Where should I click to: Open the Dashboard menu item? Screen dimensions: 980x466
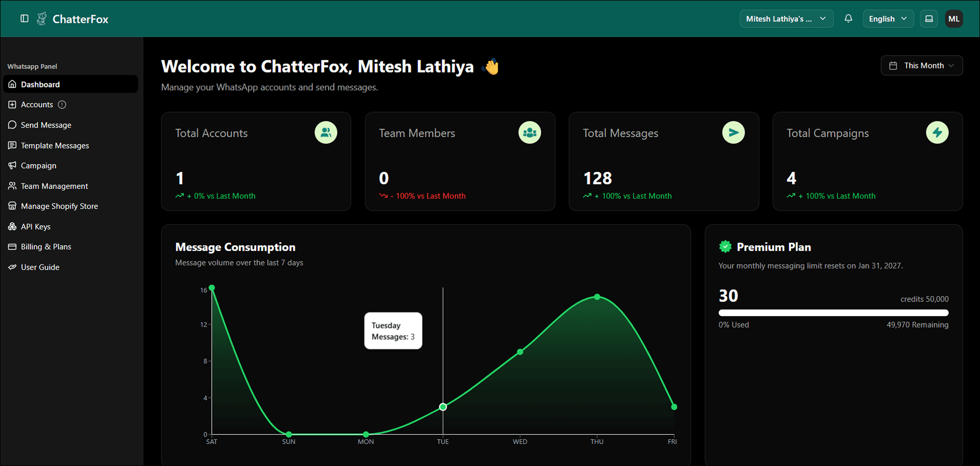[70, 84]
